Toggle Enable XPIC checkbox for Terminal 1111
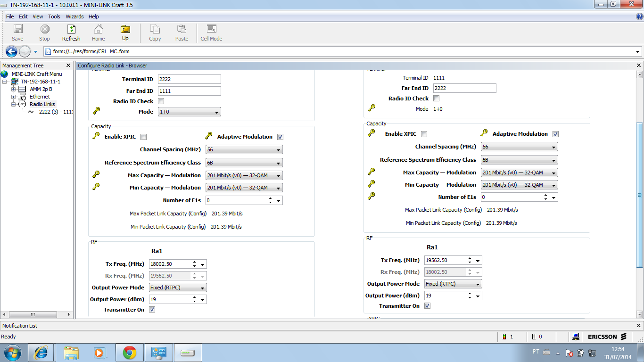Screen dimensions: 644x362 pos(424,134)
